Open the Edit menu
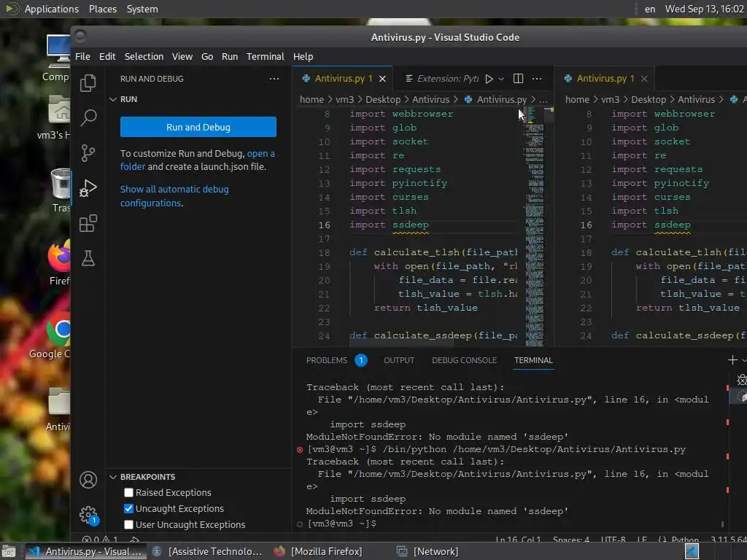Screen dimensions: 747x560 coord(107,56)
